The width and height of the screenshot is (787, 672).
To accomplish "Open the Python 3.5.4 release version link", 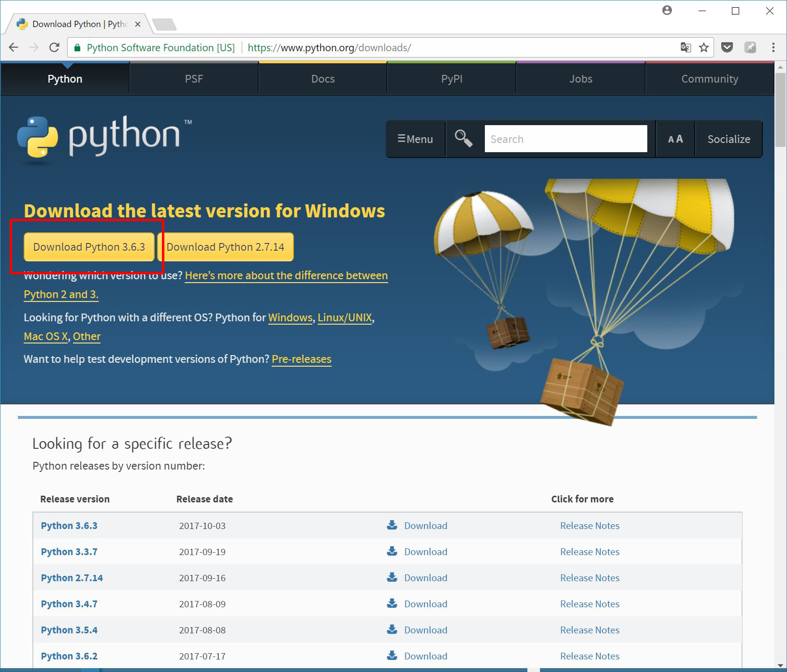I will (69, 630).
